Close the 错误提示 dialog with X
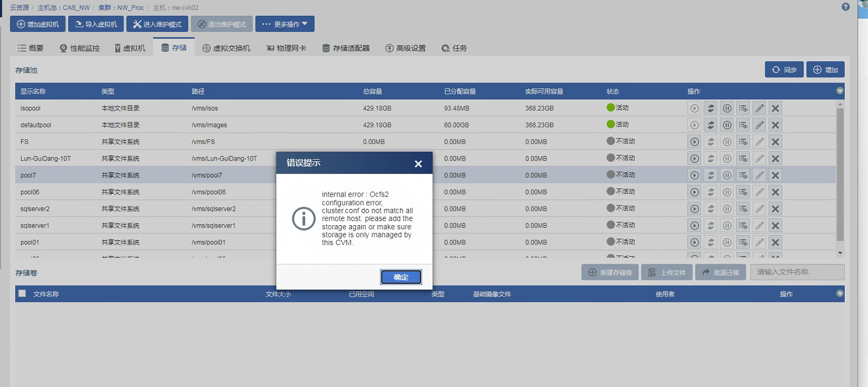 [418, 164]
